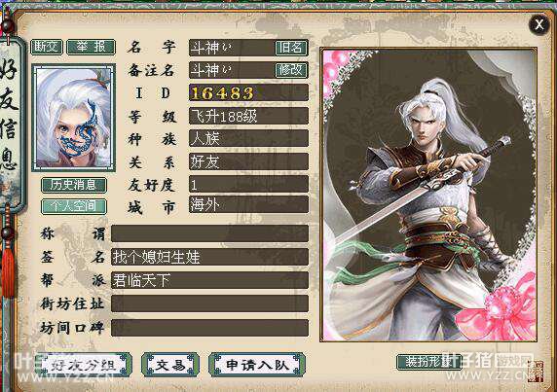Click the ID number 16483 field

(248, 93)
